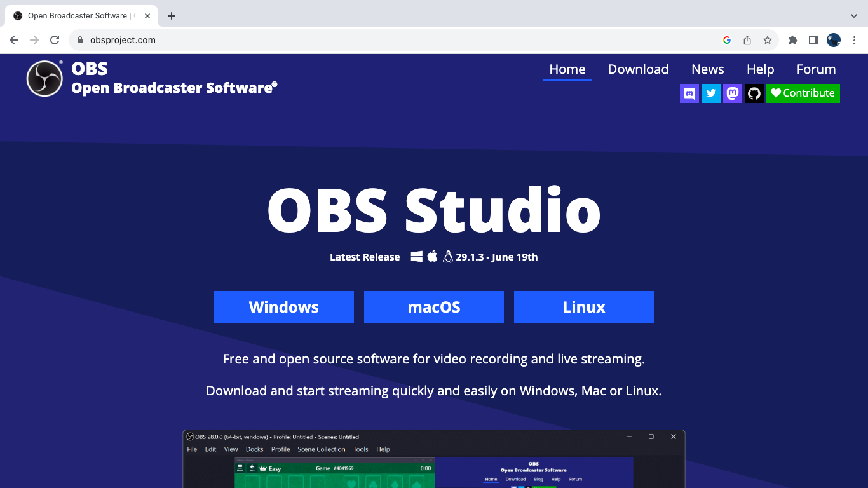
Task: Open the Forum nav item
Action: pyautogui.click(x=816, y=69)
